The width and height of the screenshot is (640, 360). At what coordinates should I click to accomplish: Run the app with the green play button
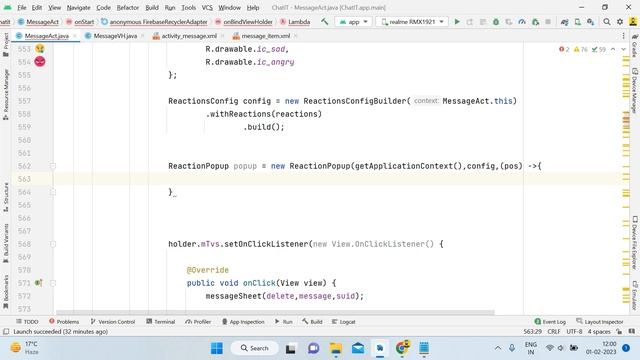click(457, 22)
